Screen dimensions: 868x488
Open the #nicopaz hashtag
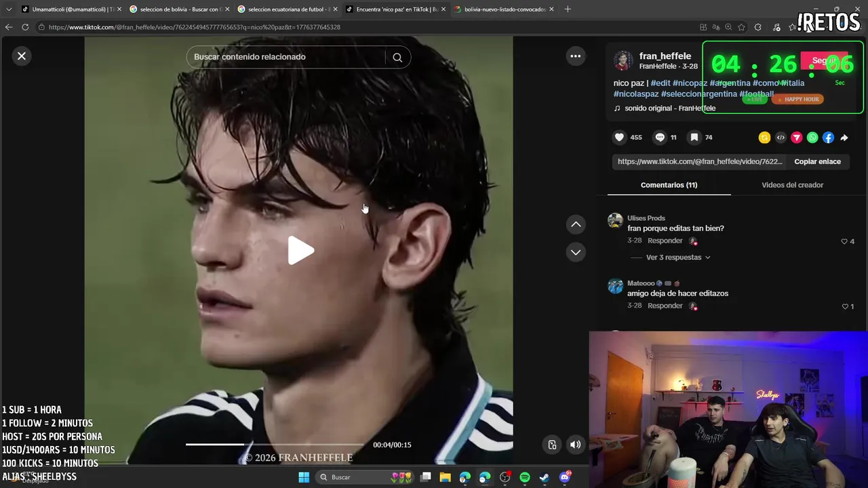pos(690,83)
